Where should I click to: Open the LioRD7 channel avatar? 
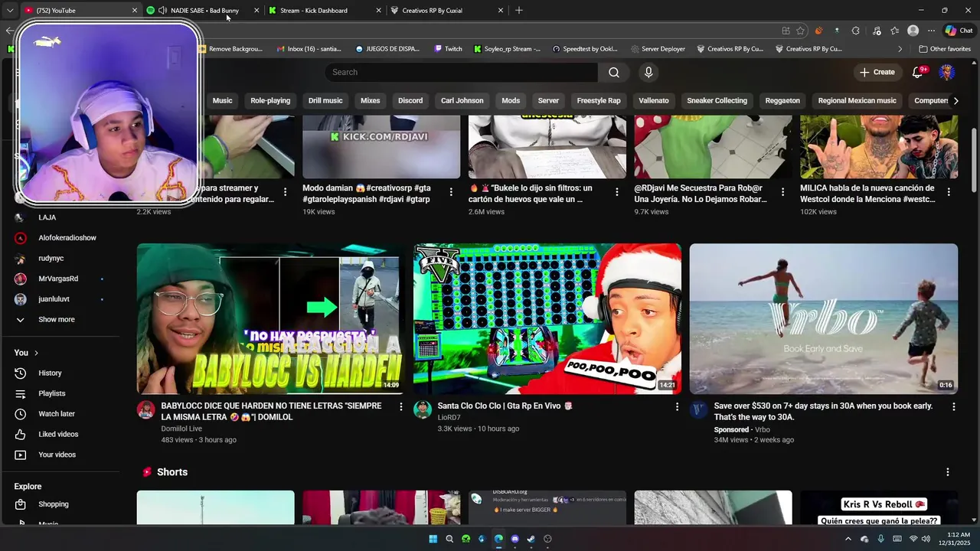tap(423, 409)
